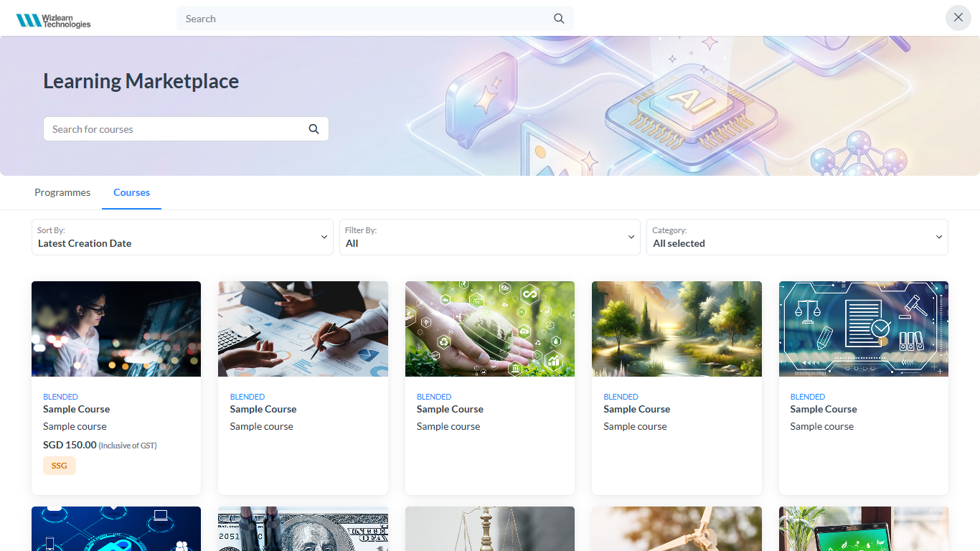Open the Category dropdown
The height and width of the screenshot is (551, 980).
(797, 237)
